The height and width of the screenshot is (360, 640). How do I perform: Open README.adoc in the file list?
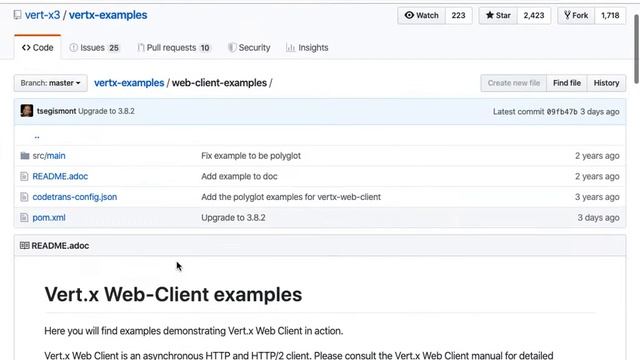(x=60, y=176)
